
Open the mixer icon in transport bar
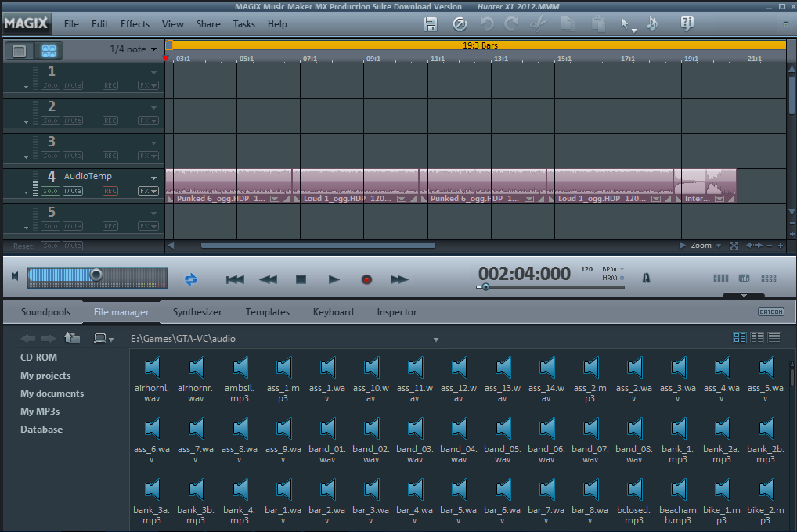pyautogui.click(x=721, y=278)
